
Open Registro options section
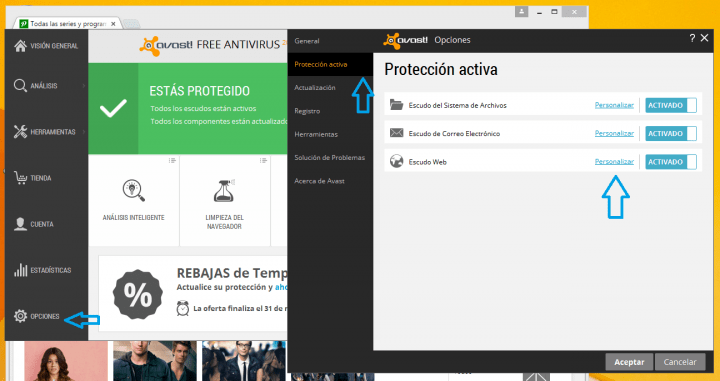pos(307,111)
